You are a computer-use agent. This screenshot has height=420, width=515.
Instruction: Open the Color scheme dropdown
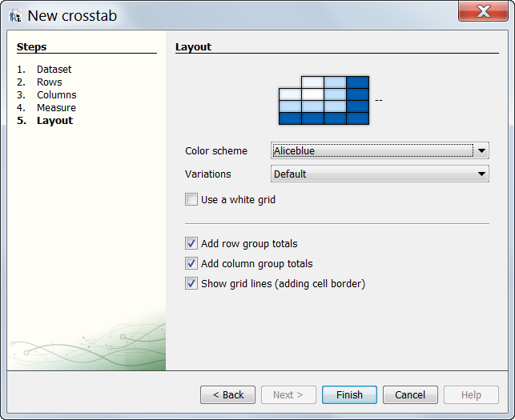click(380, 150)
